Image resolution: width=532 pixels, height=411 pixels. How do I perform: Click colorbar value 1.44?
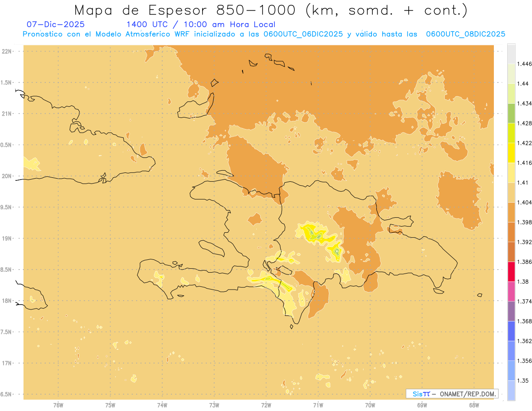pos(523,83)
